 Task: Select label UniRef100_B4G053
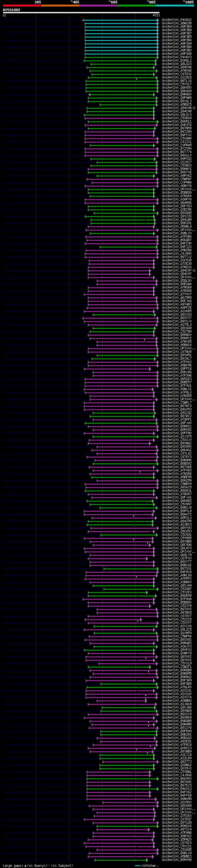177,410
